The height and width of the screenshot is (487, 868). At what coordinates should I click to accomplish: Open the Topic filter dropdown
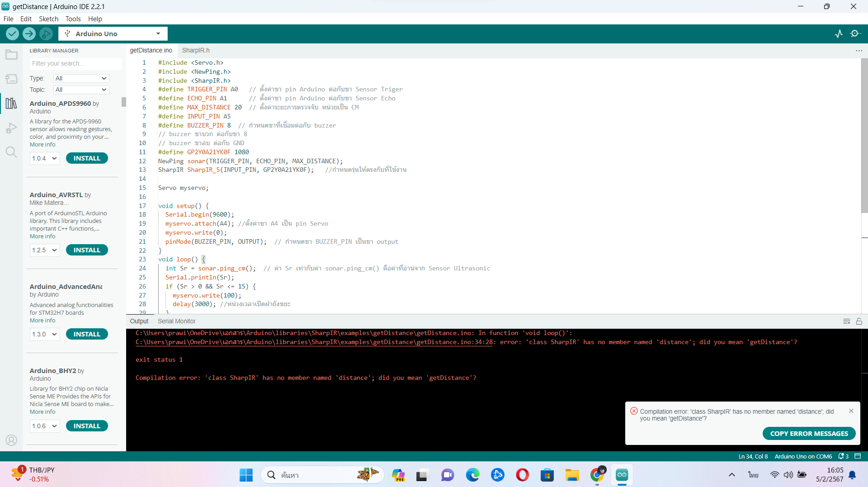pyautogui.click(x=81, y=90)
